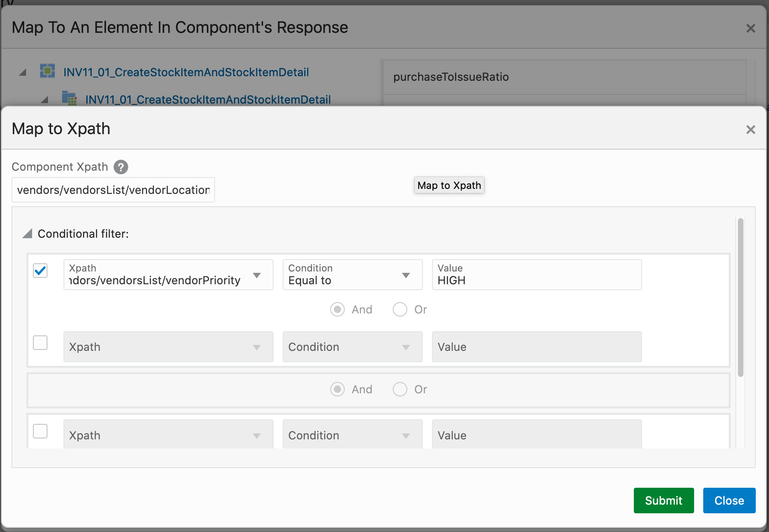Enable the second conditional filter checkbox

[41, 343]
